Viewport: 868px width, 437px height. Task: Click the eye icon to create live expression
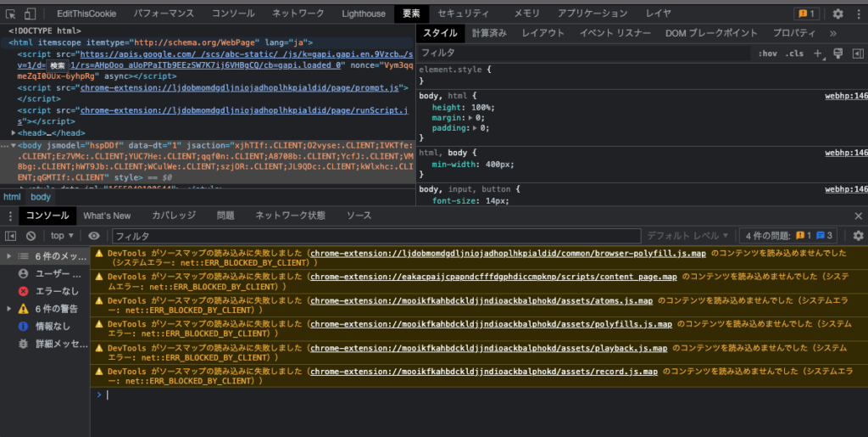point(94,236)
